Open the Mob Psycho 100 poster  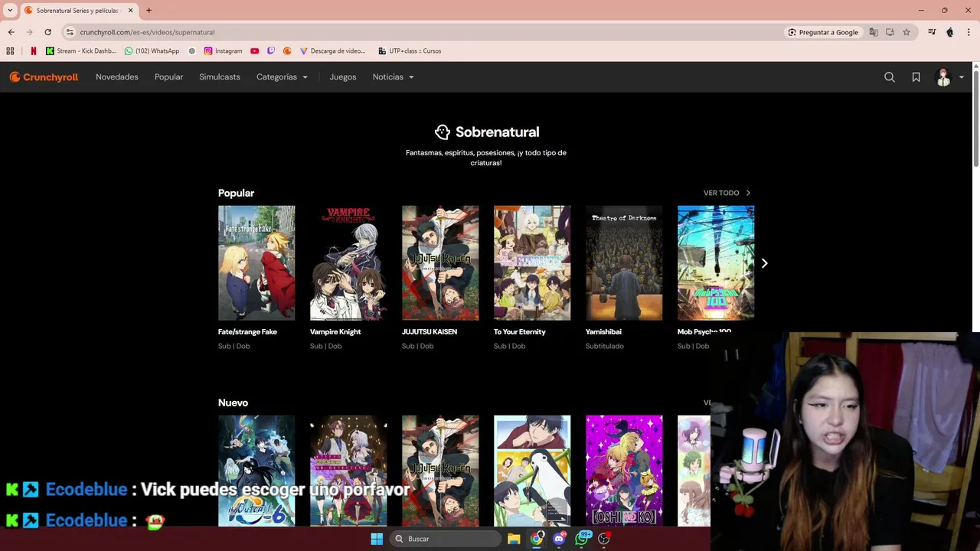716,262
